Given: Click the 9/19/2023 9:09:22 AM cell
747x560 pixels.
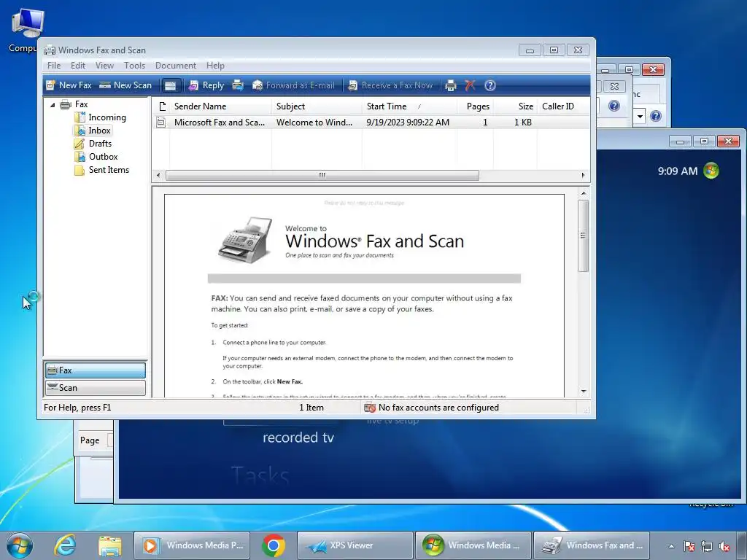Looking at the screenshot, I should pyautogui.click(x=408, y=122).
